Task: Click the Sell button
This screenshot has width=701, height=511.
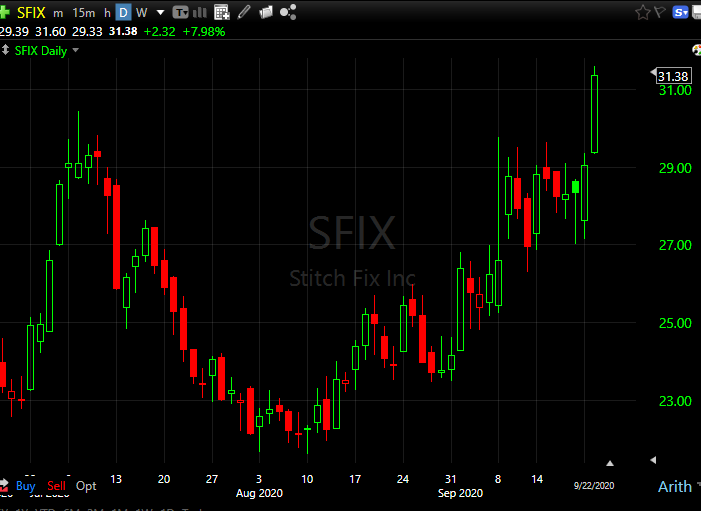Action: tap(56, 486)
